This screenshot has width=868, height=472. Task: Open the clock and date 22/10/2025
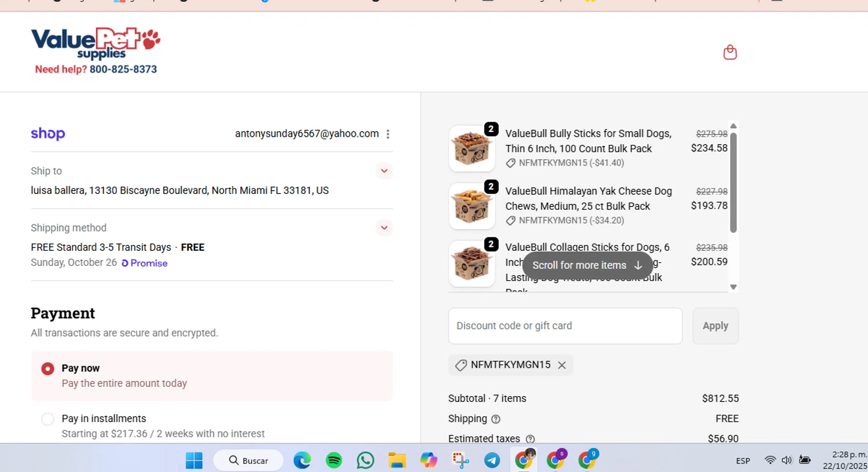point(845,460)
